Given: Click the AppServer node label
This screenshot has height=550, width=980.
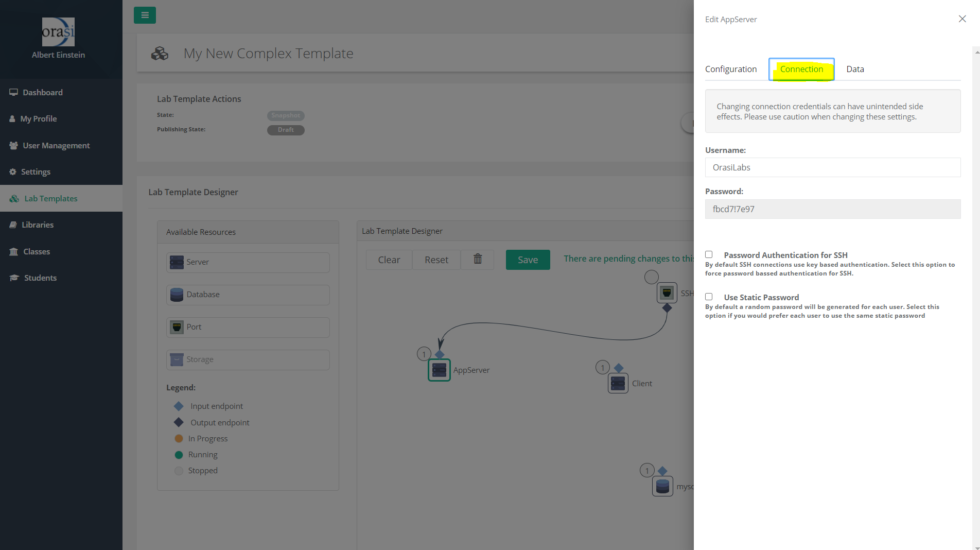Looking at the screenshot, I should (x=471, y=370).
